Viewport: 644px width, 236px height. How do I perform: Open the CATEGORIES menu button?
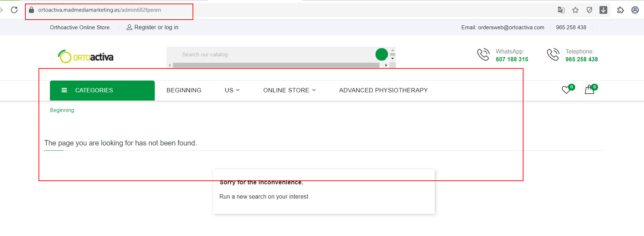102,90
